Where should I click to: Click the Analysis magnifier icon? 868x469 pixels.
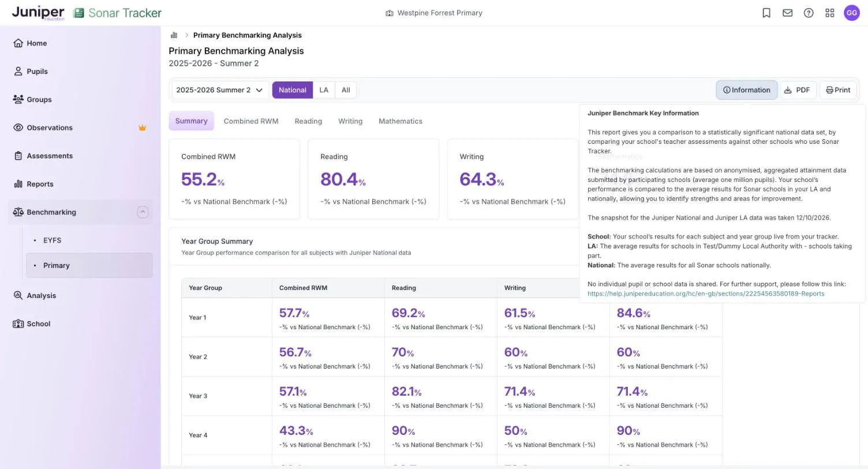click(x=18, y=296)
